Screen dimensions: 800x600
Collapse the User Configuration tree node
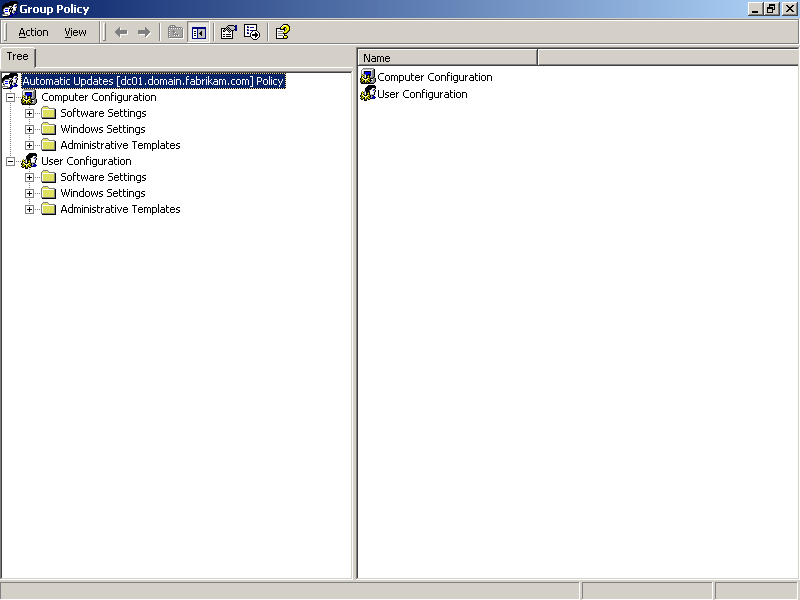click(x=10, y=161)
